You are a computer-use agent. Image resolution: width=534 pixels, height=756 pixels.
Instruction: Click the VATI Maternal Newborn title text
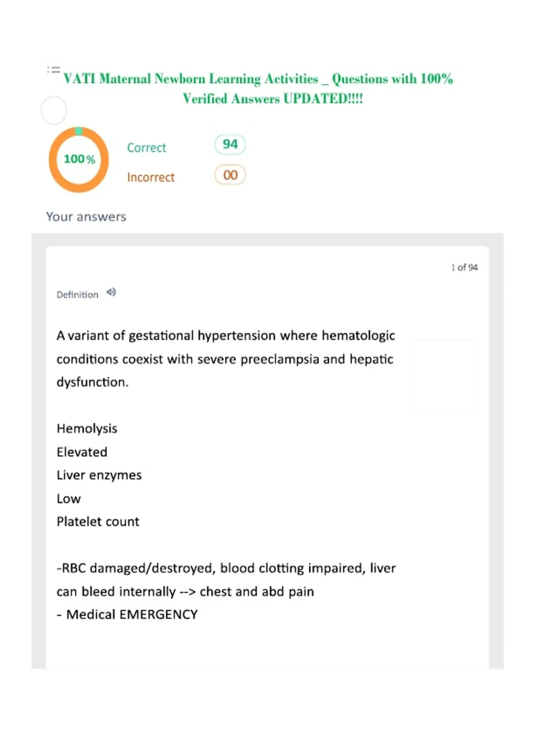(258, 88)
